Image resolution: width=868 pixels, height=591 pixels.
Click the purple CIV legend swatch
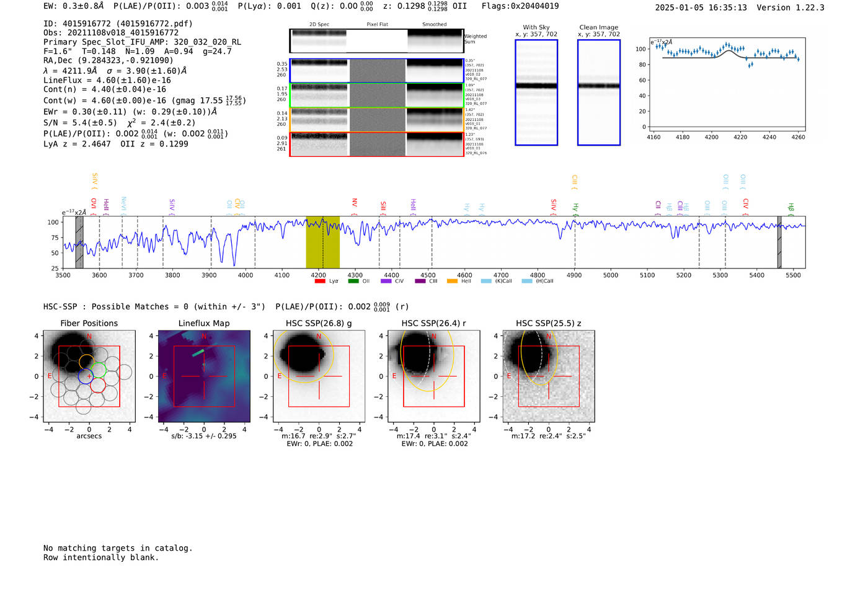pos(386,282)
